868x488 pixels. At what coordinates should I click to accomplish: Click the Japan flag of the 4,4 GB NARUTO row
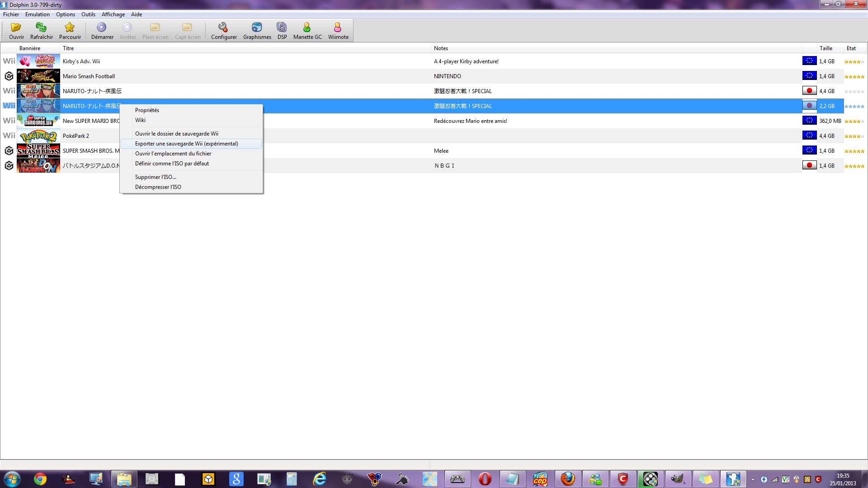809,91
